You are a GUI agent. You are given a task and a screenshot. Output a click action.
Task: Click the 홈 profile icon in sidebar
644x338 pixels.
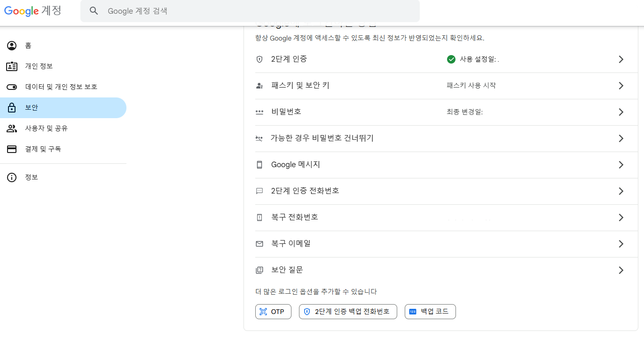point(12,46)
